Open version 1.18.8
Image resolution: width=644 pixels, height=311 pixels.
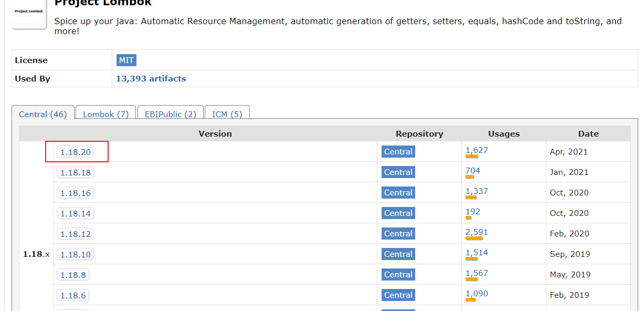[x=73, y=275]
